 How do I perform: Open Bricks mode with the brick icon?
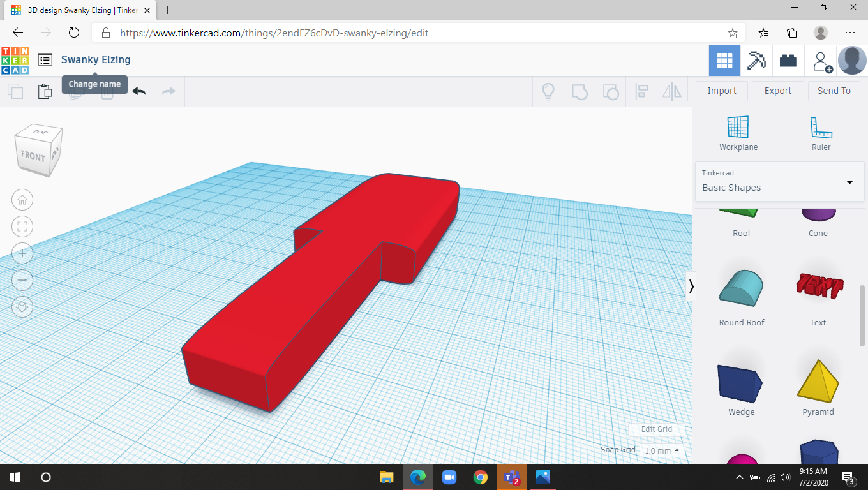tap(788, 61)
